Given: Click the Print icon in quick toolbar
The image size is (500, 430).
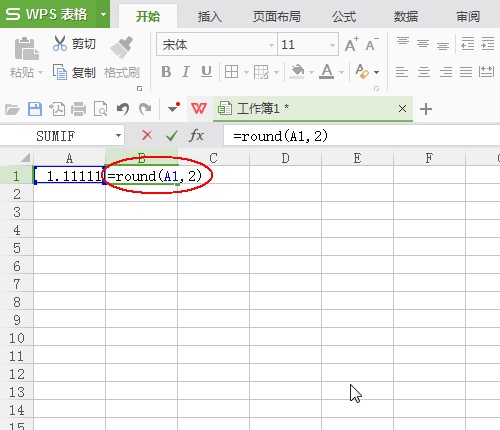Looking at the screenshot, I should pos(79,109).
